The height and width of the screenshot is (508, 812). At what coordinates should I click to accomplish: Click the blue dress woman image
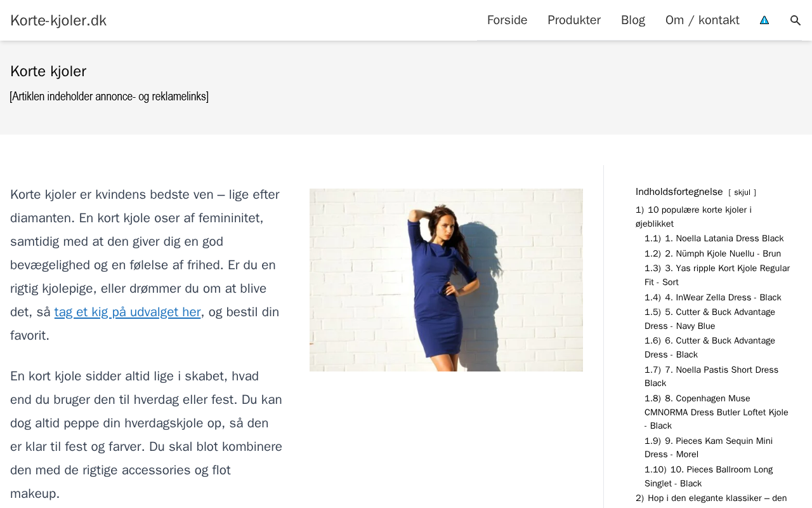[446, 280]
